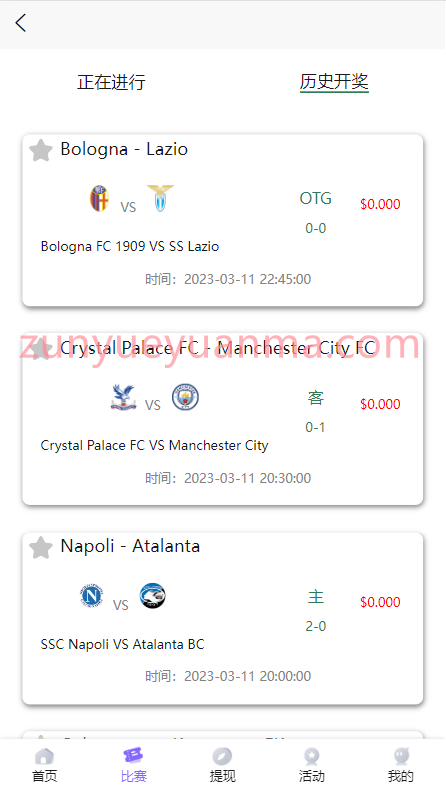
Task: Toggle favorite star for Napoli - Atalanta
Action: coord(41,548)
